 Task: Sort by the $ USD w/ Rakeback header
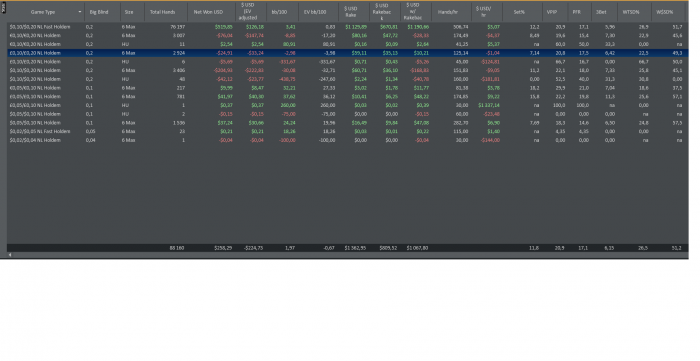click(x=412, y=12)
